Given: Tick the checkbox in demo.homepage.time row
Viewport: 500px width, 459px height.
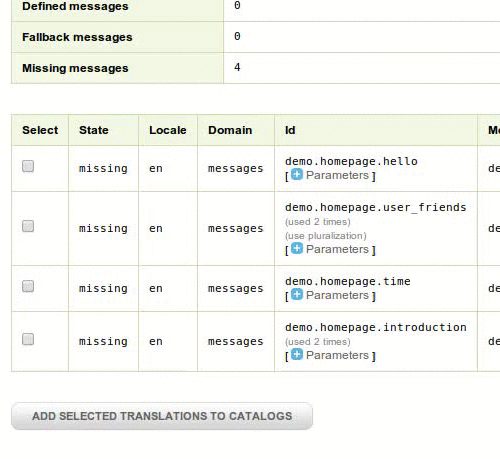Looking at the screenshot, I should [28, 286].
